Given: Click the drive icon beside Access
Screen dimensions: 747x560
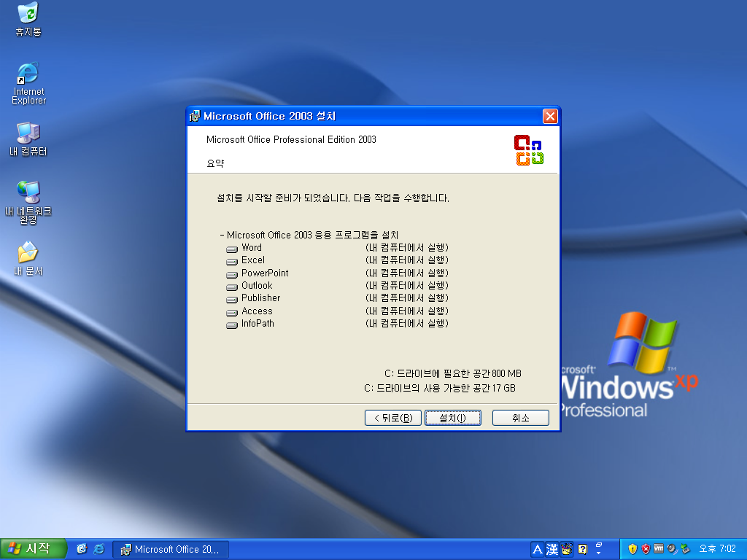Looking at the screenshot, I should pos(231,312).
